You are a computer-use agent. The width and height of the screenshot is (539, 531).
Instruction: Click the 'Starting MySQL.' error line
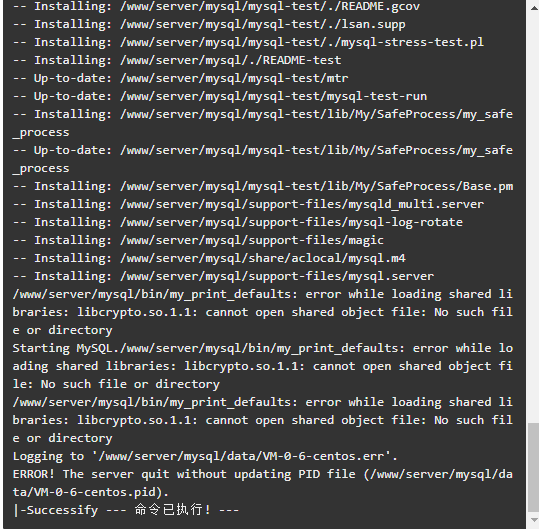(263, 366)
